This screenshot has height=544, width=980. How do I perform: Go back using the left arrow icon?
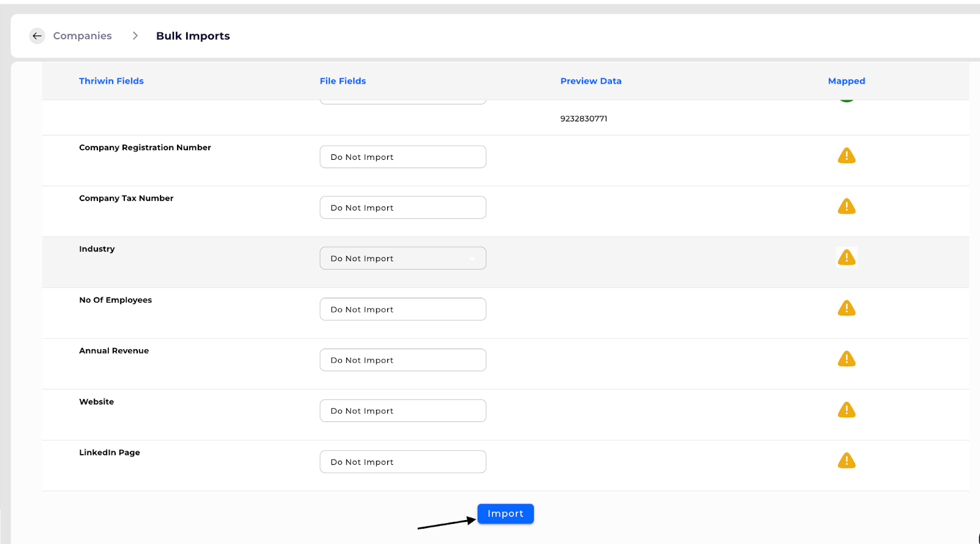[x=37, y=36]
